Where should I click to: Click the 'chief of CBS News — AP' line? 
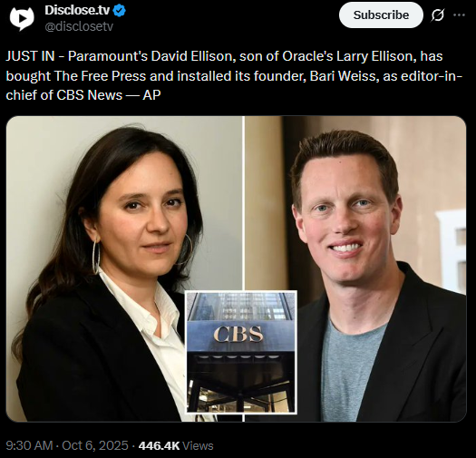point(83,95)
